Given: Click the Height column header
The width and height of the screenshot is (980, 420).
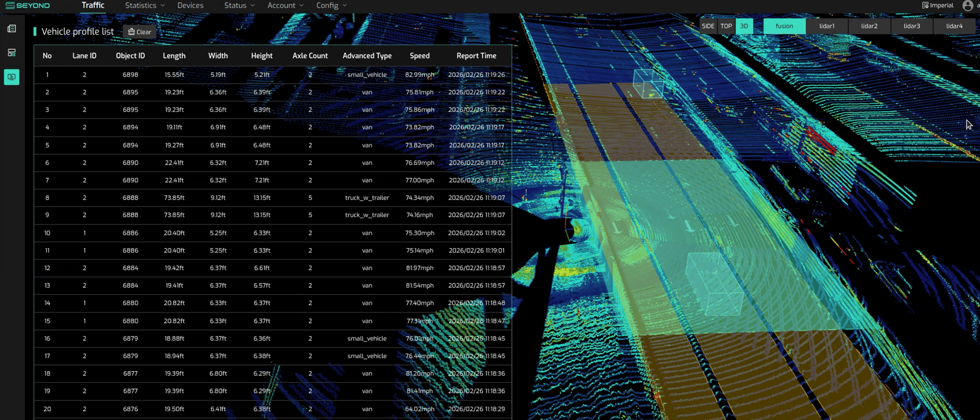Looking at the screenshot, I should point(262,56).
